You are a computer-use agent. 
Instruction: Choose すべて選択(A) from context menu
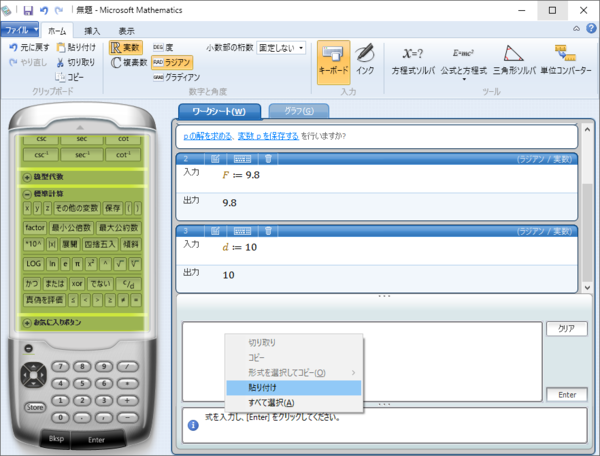click(x=293, y=403)
